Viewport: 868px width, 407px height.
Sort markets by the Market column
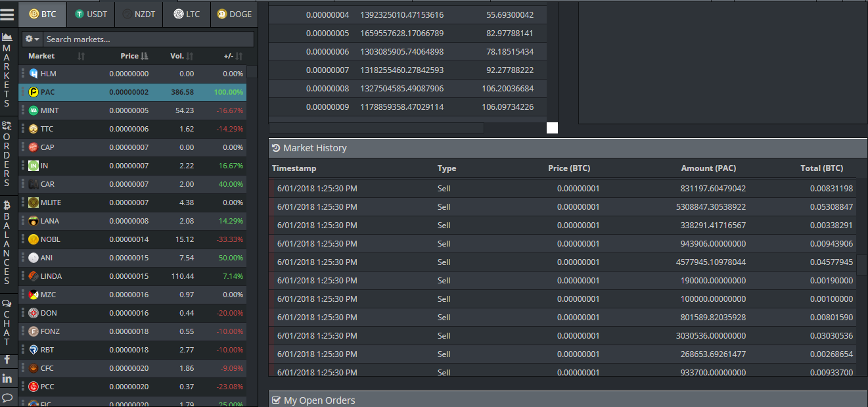pos(57,56)
